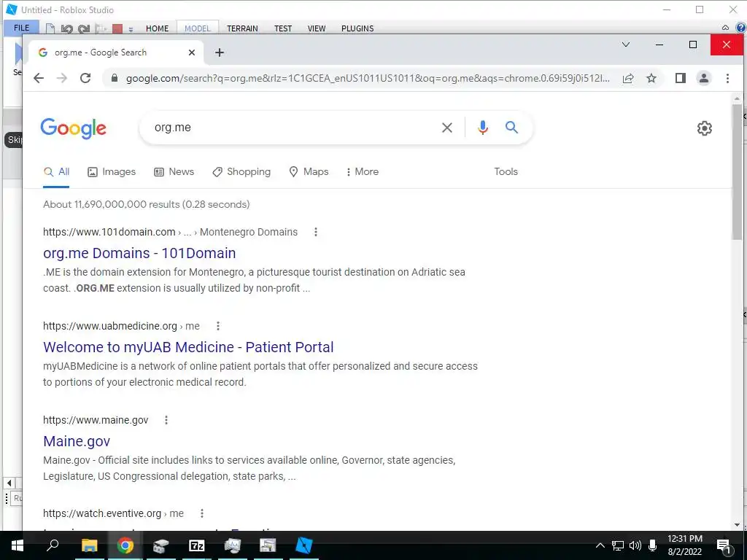Image resolution: width=747 pixels, height=560 pixels.
Task: Open Chrome tab search chevron
Action: [x=626, y=44]
